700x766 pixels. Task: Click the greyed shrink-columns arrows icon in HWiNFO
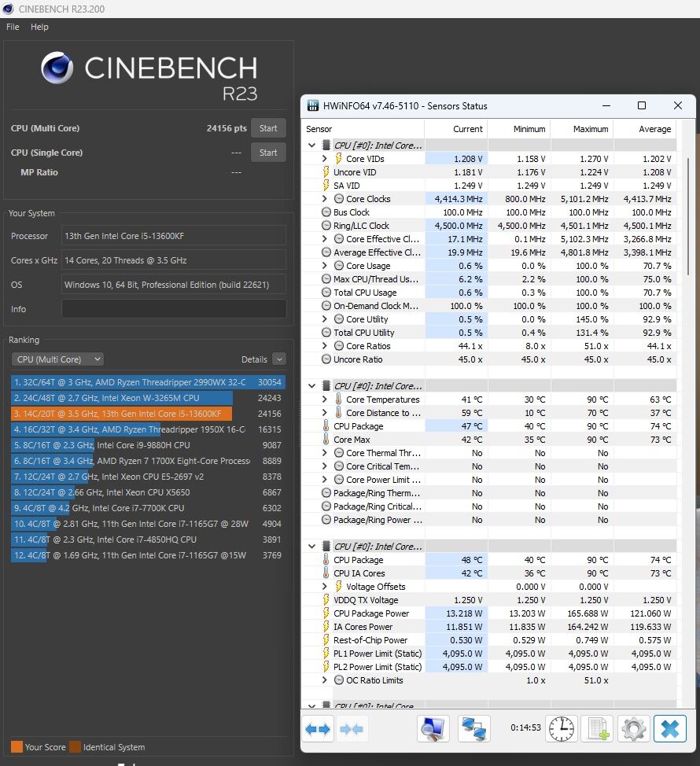coord(352,729)
